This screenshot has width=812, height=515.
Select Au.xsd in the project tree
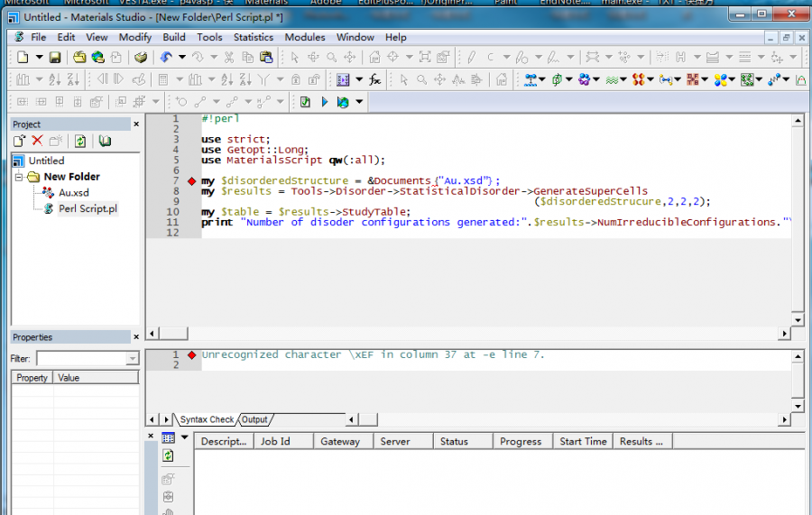pyautogui.click(x=73, y=193)
